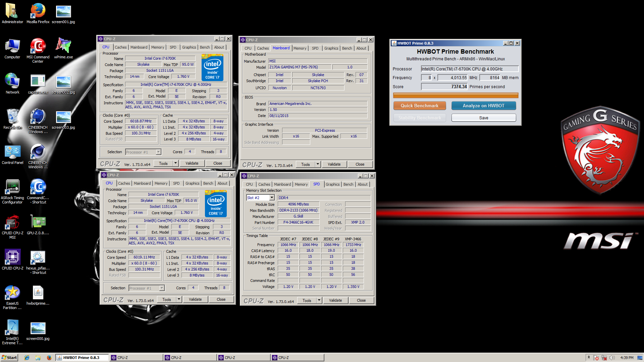Expand Tools dropdown arrow in bottom-left CPU-Z
644x362 pixels.
pyautogui.click(x=179, y=299)
